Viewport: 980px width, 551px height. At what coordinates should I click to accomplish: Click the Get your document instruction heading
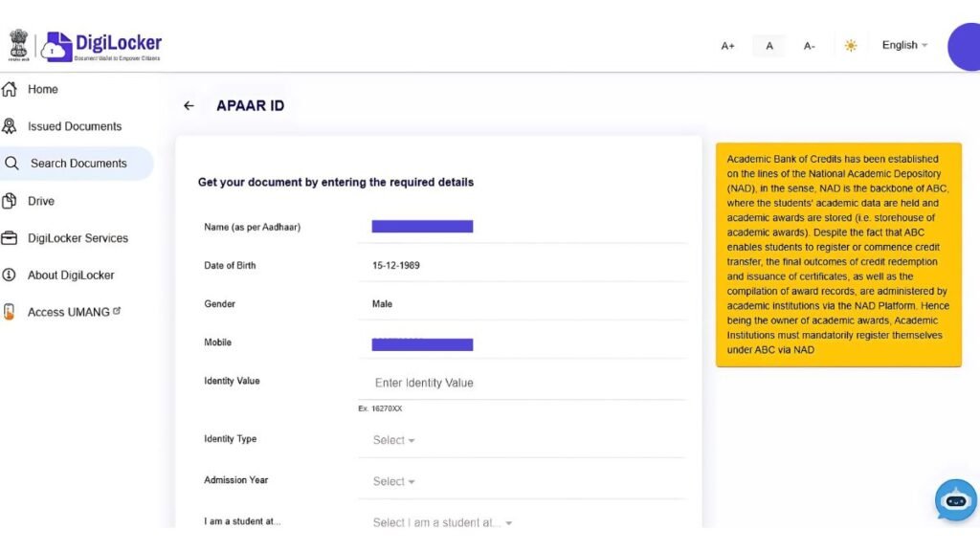coord(336,183)
